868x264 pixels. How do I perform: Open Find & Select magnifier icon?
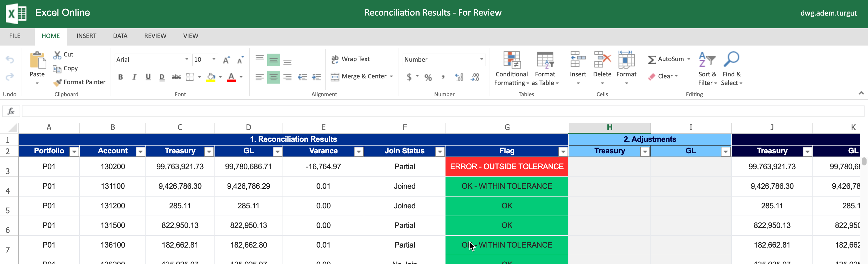tap(731, 60)
